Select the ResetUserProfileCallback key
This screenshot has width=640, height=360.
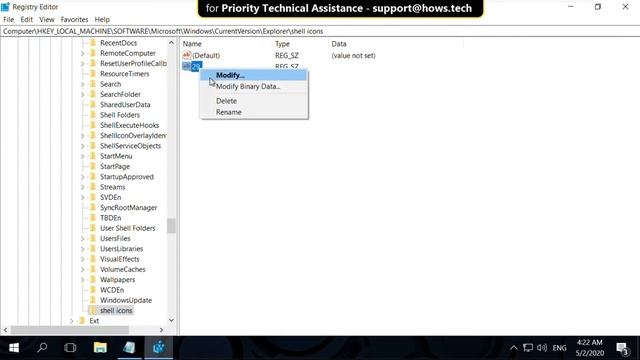pos(133,63)
